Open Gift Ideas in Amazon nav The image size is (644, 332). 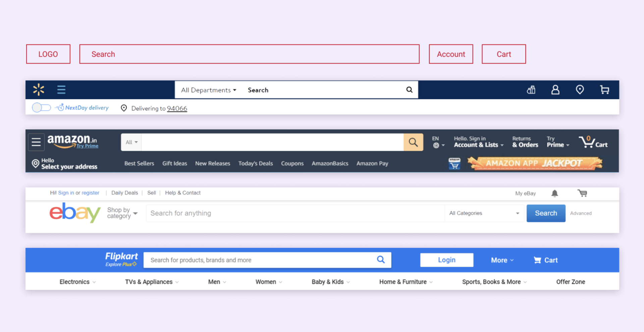coord(175,163)
